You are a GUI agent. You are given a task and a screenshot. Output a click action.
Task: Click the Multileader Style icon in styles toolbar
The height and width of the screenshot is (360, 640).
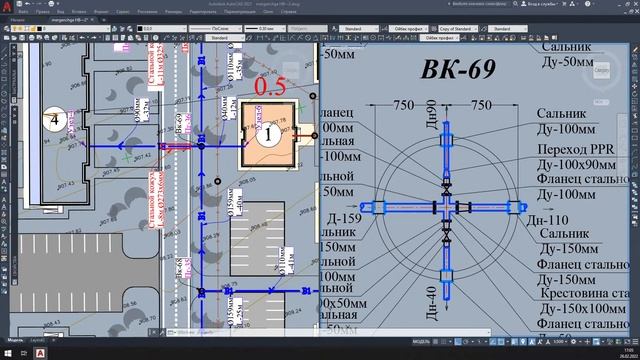tap(484, 29)
